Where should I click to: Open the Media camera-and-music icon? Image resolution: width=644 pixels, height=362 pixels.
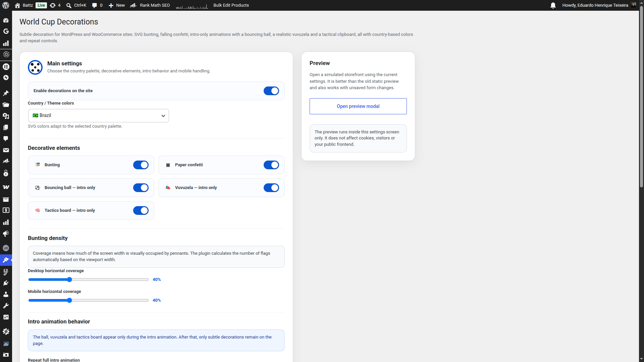point(6,116)
